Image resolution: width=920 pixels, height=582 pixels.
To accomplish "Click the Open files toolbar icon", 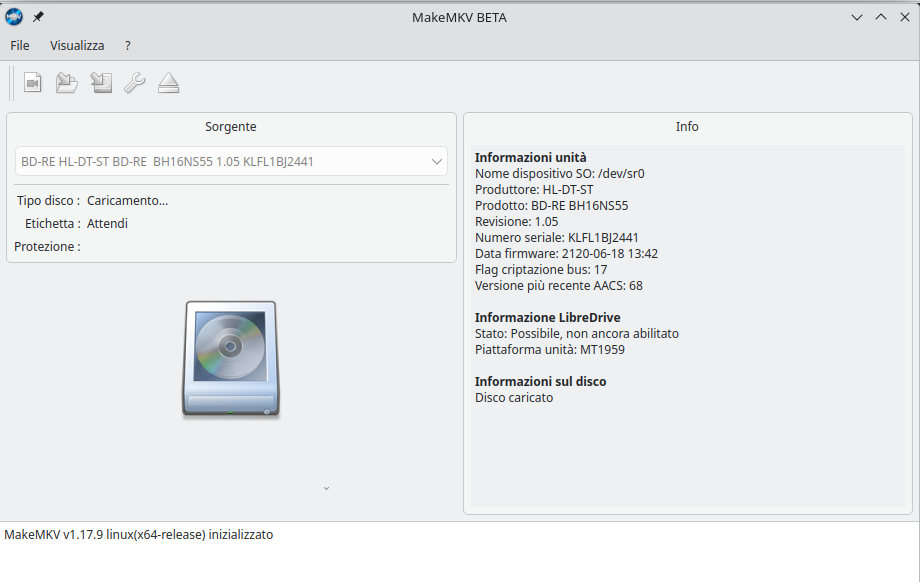I will [x=33, y=83].
